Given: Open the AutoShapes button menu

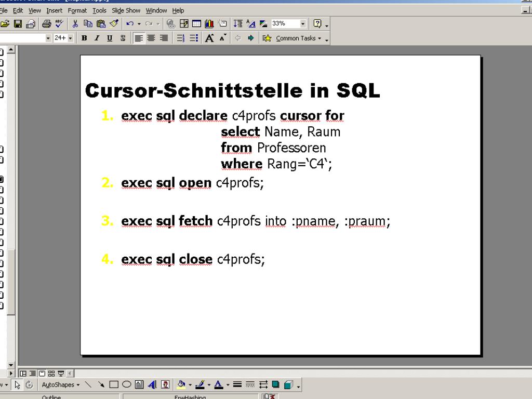Looking at the screenshot, I should pos(60,385).
